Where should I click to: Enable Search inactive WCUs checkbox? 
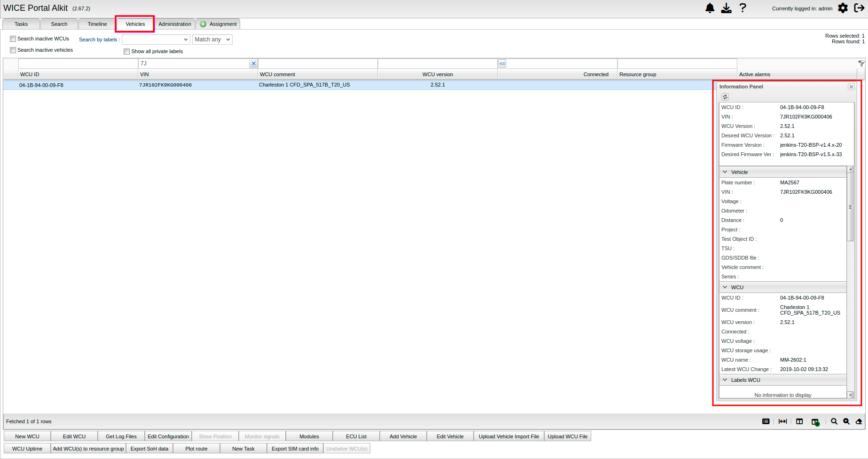(x=13, y=39)
